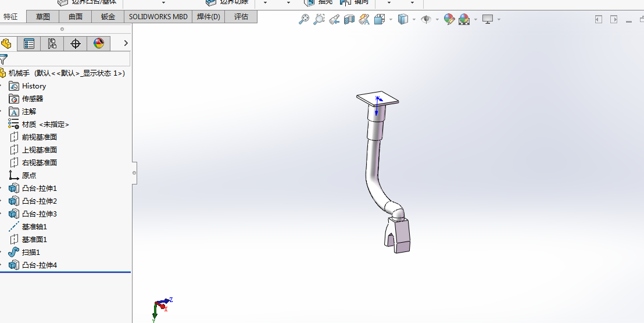Click Apply Scene icon
The image size is (644, 323).
(464, 19)
